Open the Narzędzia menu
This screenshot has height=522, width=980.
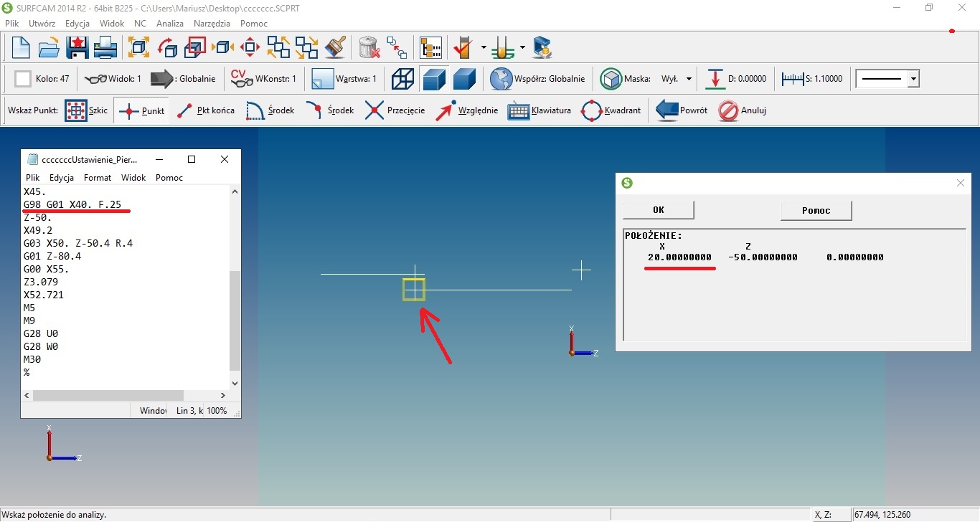click(x=212, y=23)
